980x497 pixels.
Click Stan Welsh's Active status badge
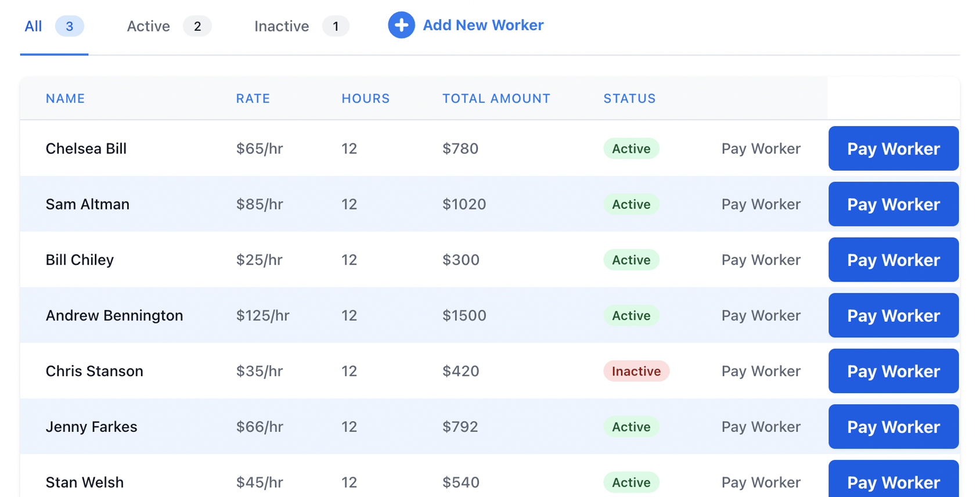pyautogui.click(x=631, y=482)
